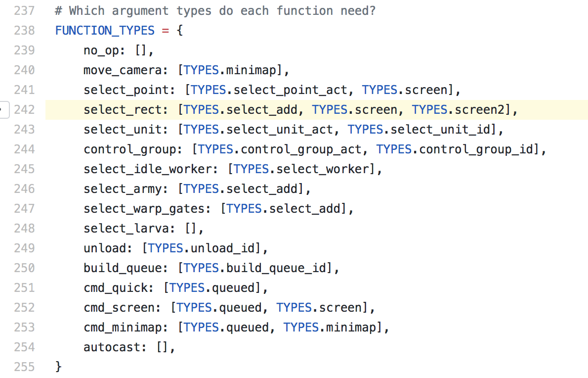This screenshot has height=378, width=588.
Task: Click line number 255
Action: (24, 367)
